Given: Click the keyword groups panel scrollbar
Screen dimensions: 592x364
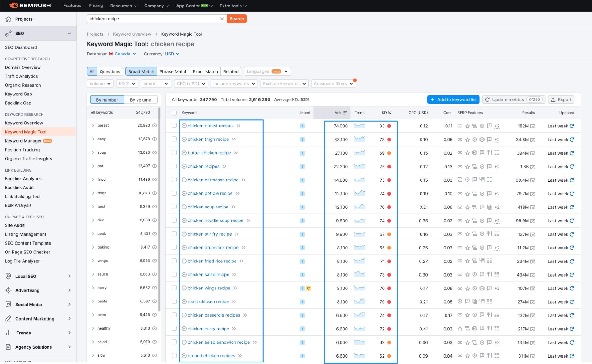Looking at the screenshot, I should [x=159, y=209].
